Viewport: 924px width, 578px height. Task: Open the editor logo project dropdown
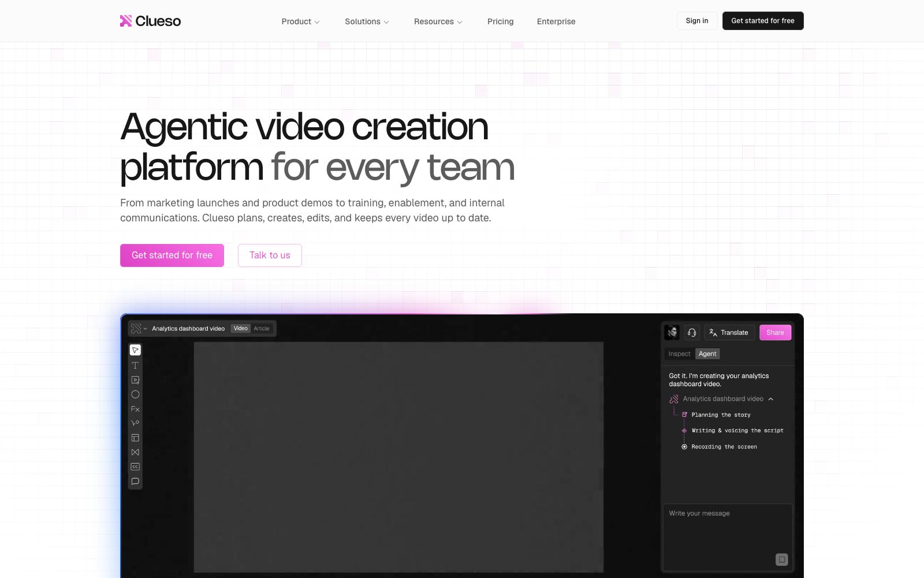[139, 328]
